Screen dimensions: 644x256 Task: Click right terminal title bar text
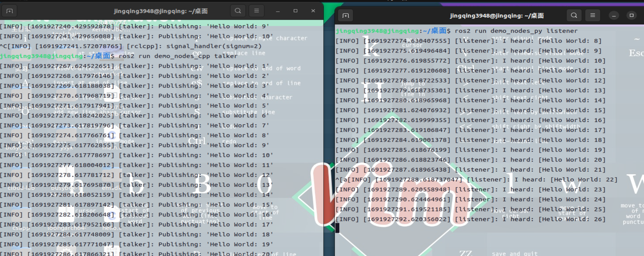coord(497,16)
